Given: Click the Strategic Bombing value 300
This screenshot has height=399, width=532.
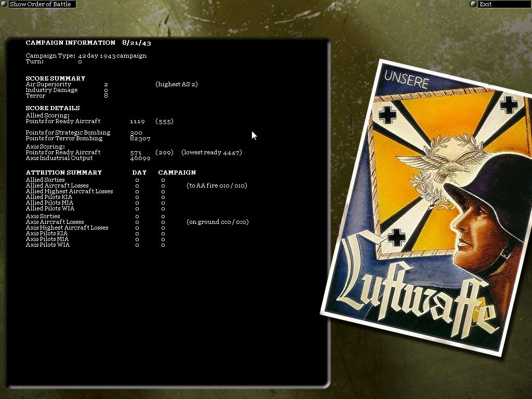Looking at the screenshot, I should click(x=136, y=133).
